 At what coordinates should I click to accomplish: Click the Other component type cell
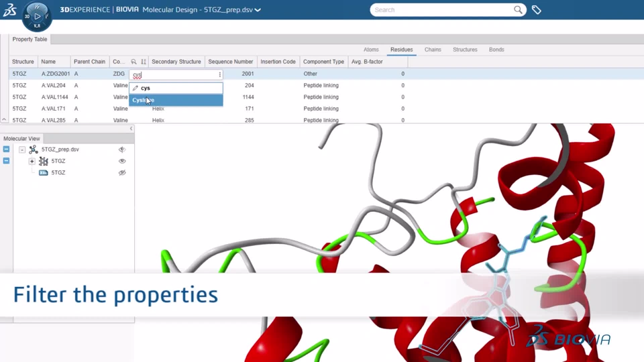click(x=311, y=74)
